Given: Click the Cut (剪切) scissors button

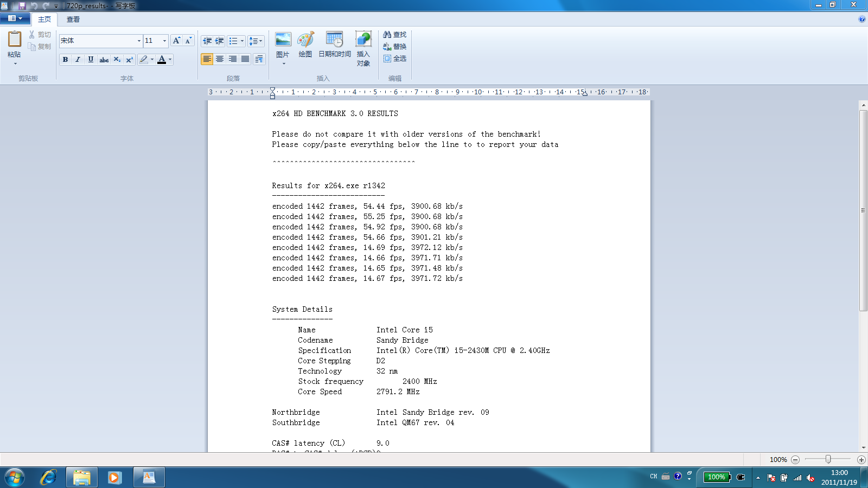Looking at the screenshot, I should [40, 35].
